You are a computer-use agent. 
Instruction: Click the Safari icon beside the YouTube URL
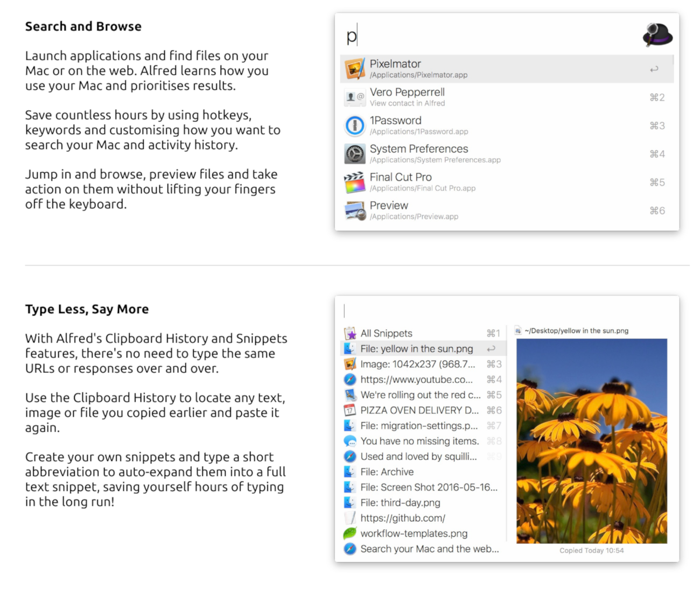[x=351, y=380]
